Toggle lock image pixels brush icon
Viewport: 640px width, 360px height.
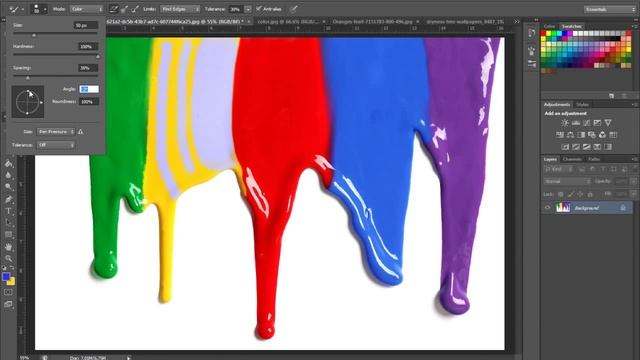click(571, 195)
